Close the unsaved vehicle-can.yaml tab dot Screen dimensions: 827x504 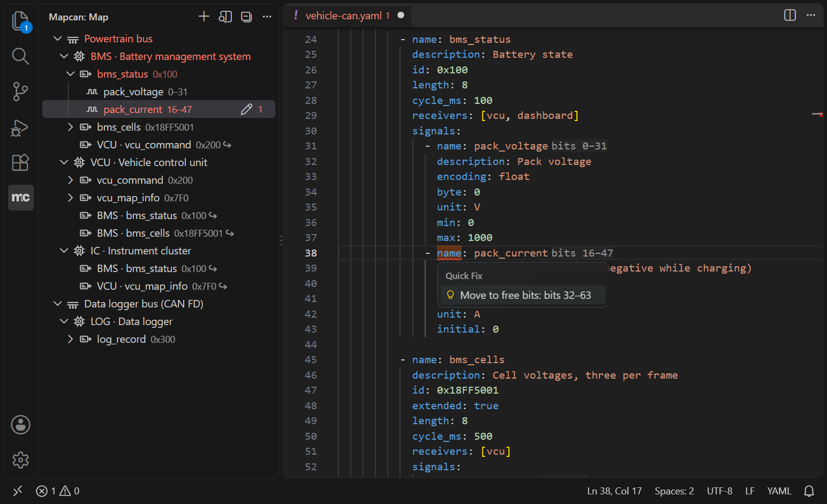[401, 15]
